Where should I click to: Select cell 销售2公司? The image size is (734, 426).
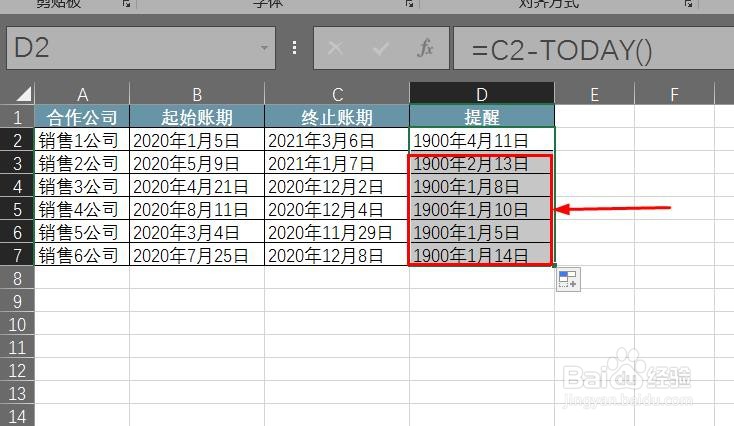click(x=82, y=162)
